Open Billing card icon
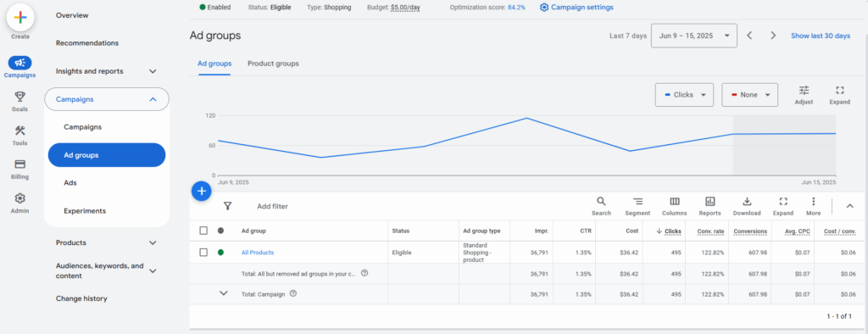Viewport: 868px width, 334px height. (x=20, y=164)
